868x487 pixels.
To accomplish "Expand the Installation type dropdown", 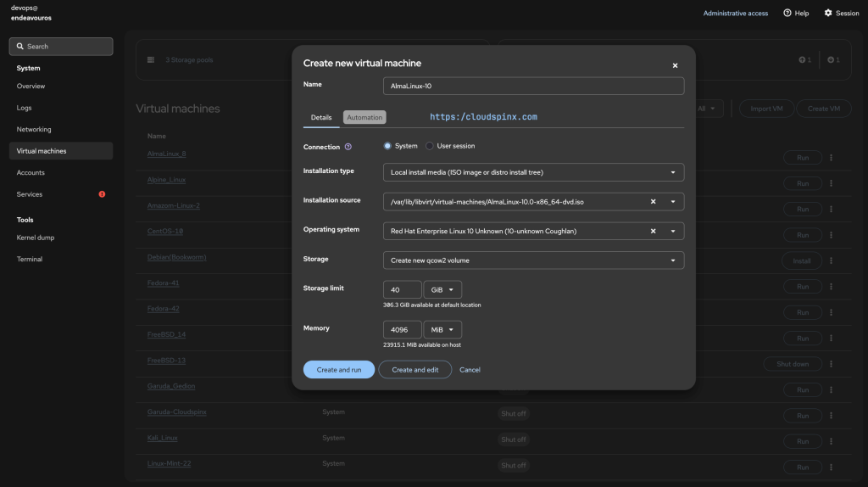I will tap(533, 172).
